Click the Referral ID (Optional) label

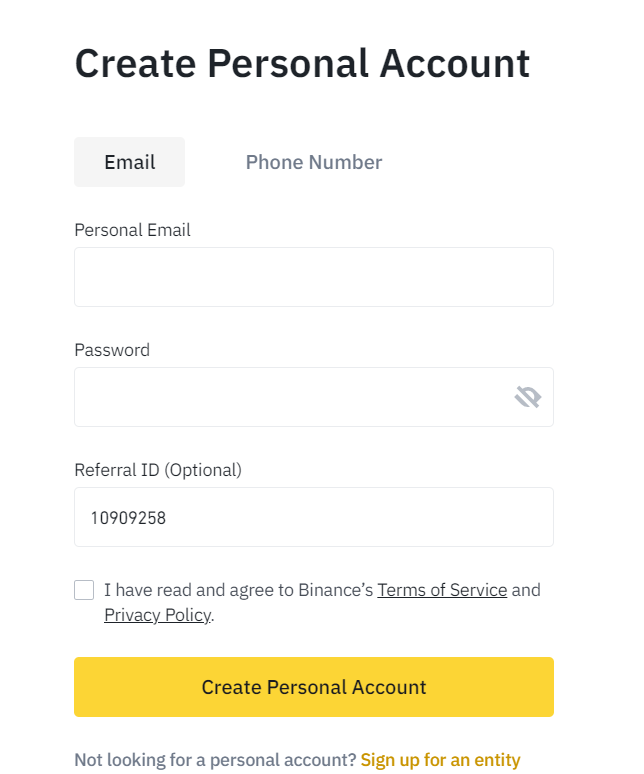click(158, 470)
